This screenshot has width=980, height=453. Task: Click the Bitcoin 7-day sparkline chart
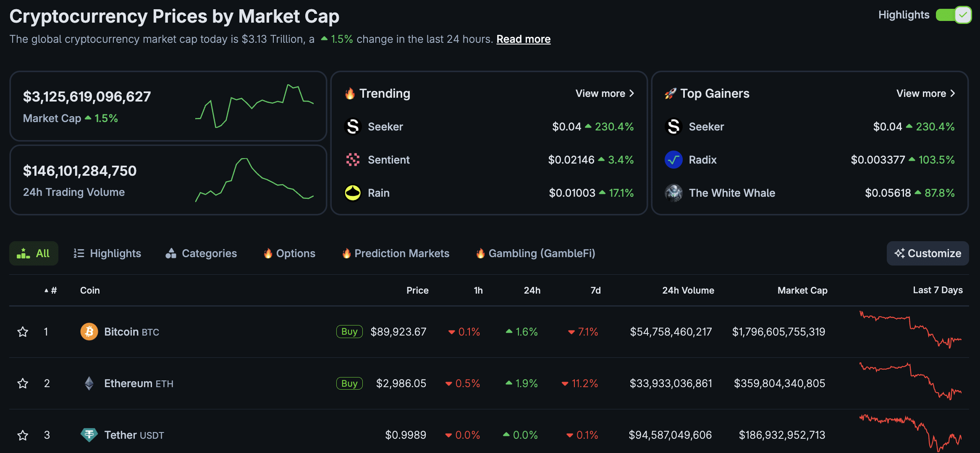pos(910,331)
